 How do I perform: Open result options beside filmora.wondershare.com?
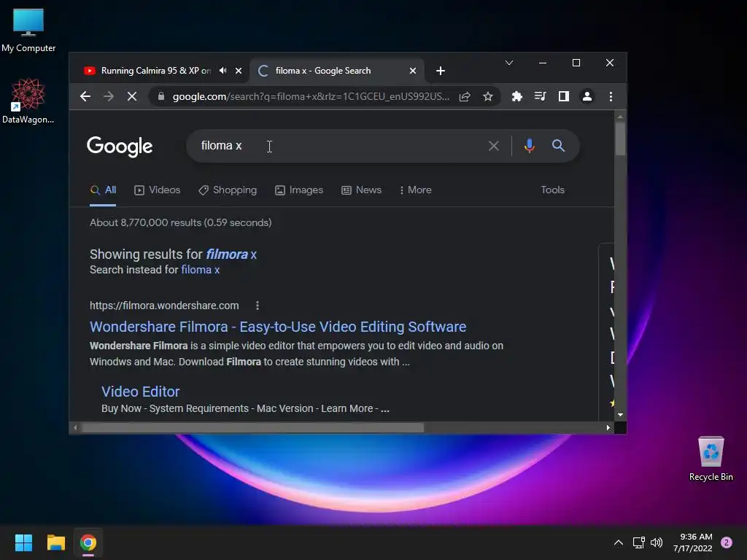pyautogui.click(x=258, y=306)
